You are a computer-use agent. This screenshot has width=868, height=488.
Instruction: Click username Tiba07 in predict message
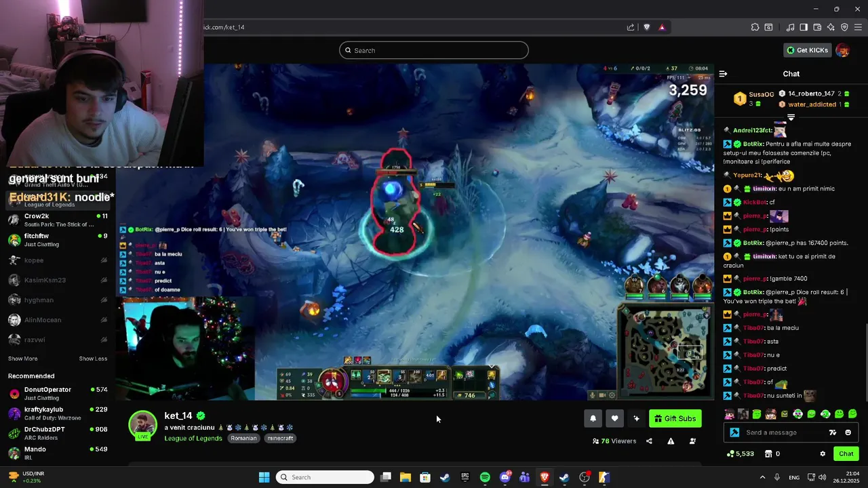pos(754,369)
